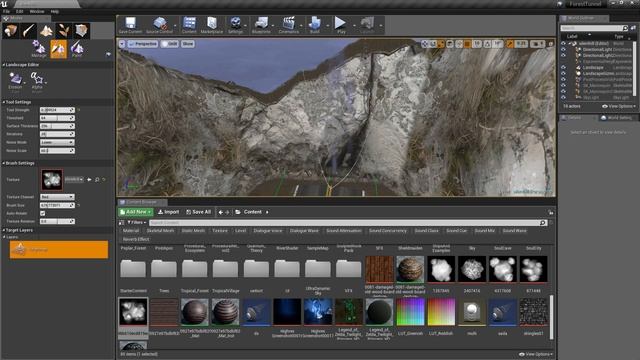This screenshot has height=360, width=640.
Task: Open the Texture Channel dropdown
Action: click(57, 197)
